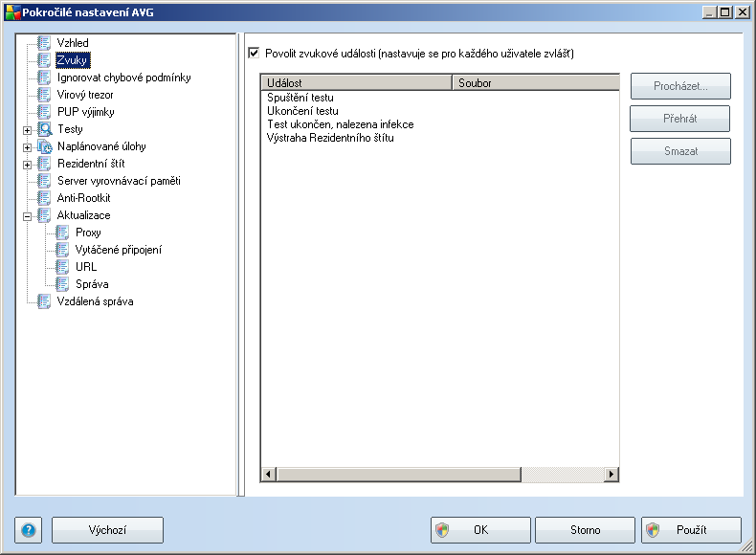Click the icon beside Vzhled
The image size is (756, 555).
click(x=44, y=43)
